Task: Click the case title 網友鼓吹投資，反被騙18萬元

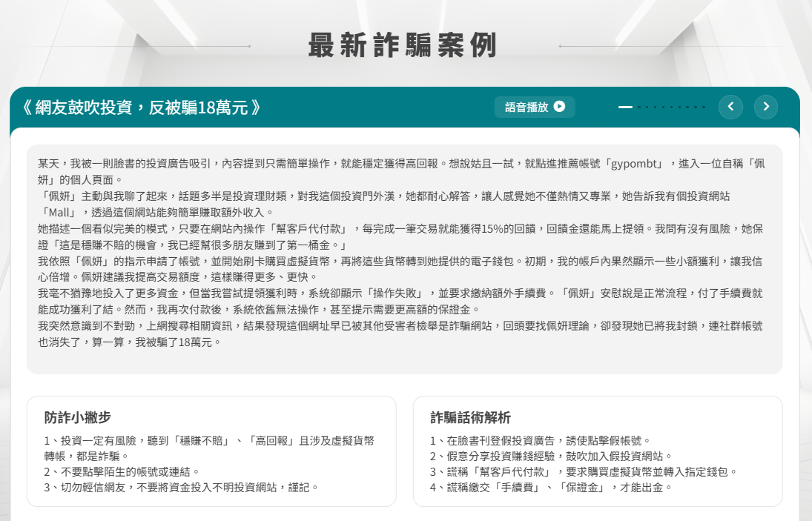Action: (140, 107)
